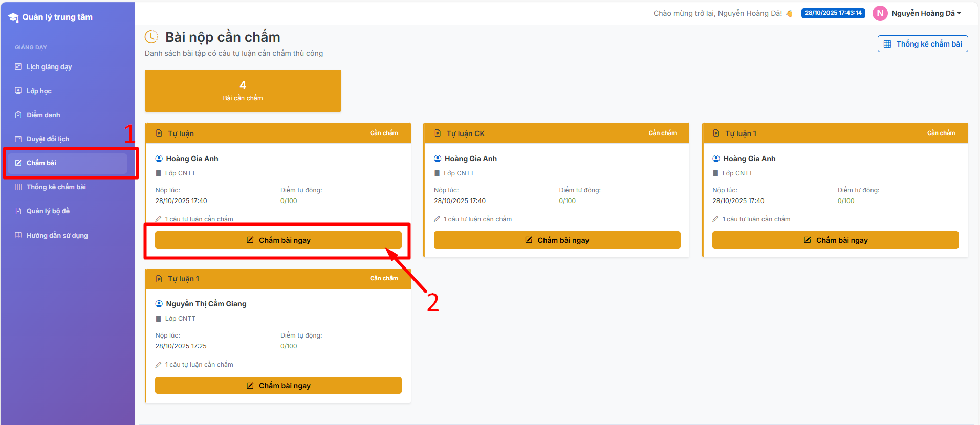
Task: Click the graduation cap logo icon
Action: coord(13,17)
